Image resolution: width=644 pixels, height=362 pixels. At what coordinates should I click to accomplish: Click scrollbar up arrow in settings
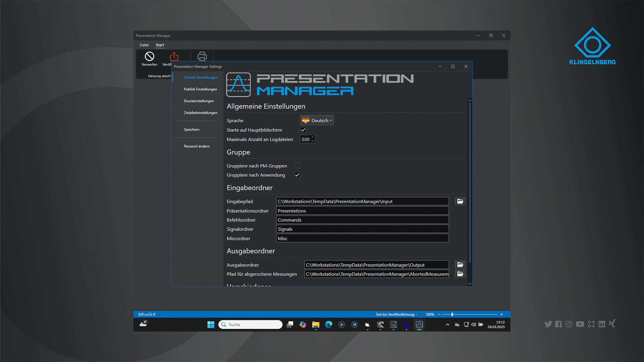click(x=470, y=101)
